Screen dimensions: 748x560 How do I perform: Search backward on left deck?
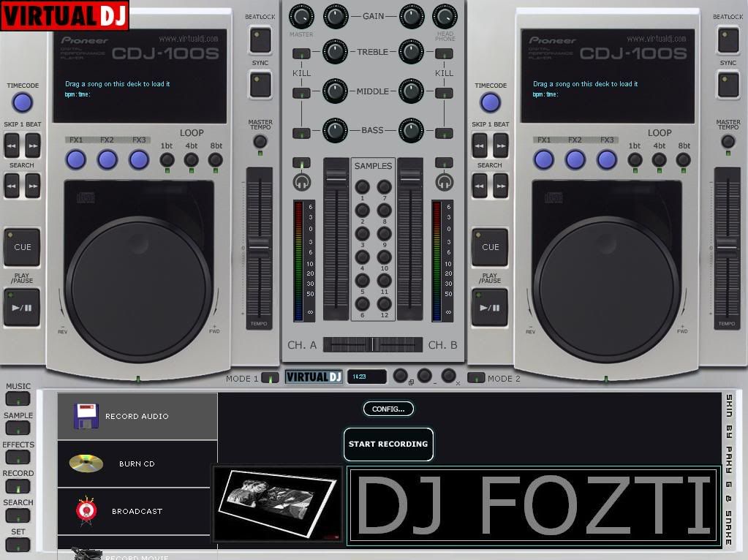(12, 186)
